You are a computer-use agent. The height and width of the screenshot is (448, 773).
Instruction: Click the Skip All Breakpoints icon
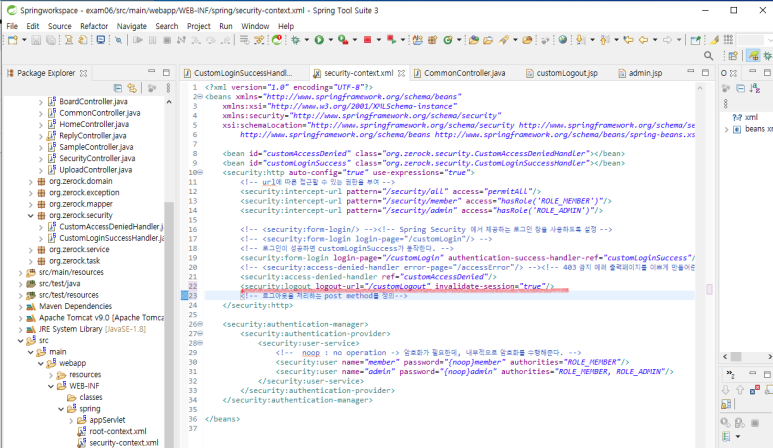pos(118,40)
